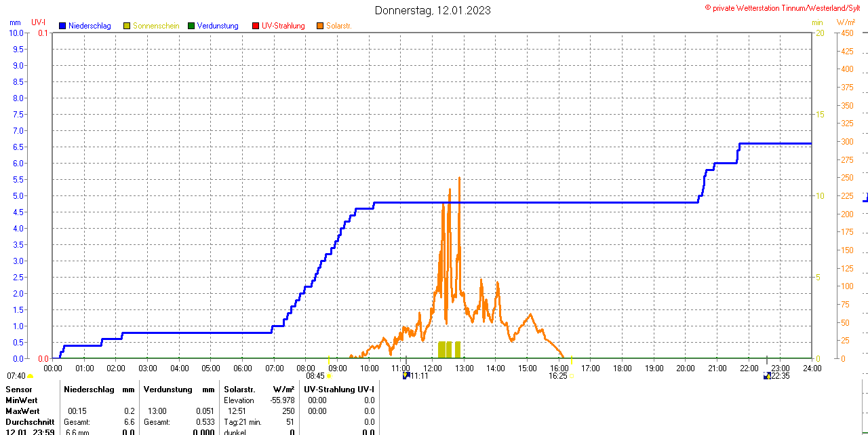Click the yellow sun icon beside 07:40
The image size is (868, 435).
pyautogui.click(x=30, y=376)
